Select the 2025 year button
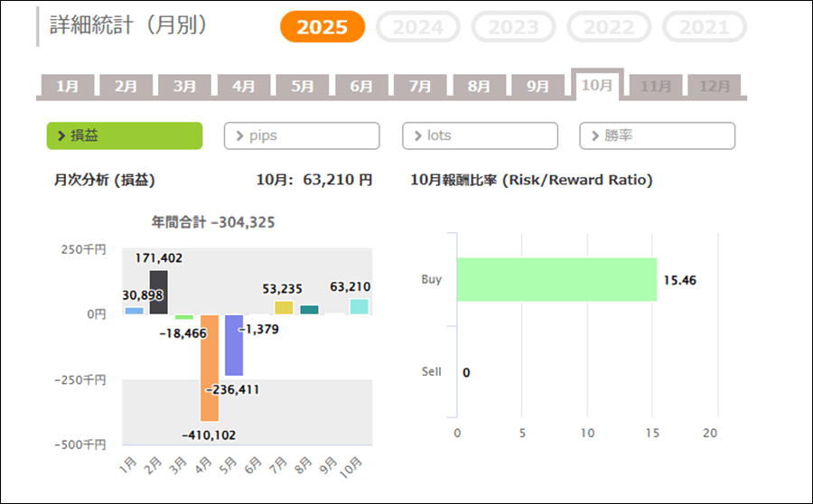 [x=322, y=27]
